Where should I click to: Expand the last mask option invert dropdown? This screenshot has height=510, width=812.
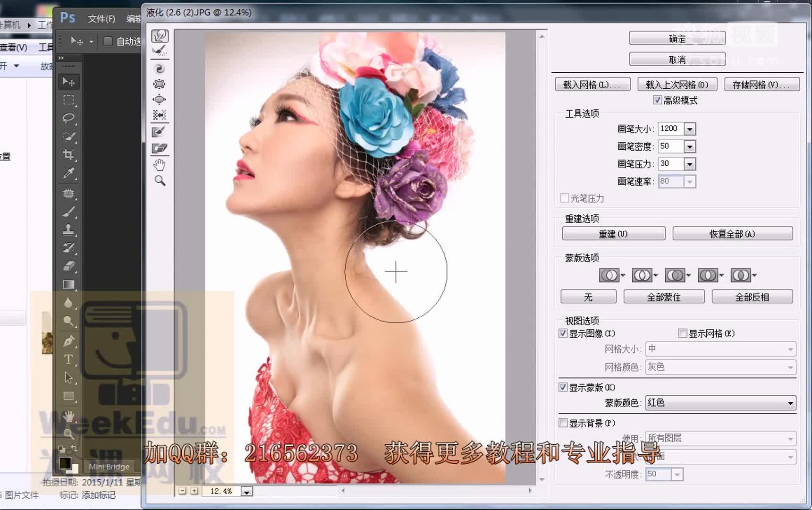(754, 275)
